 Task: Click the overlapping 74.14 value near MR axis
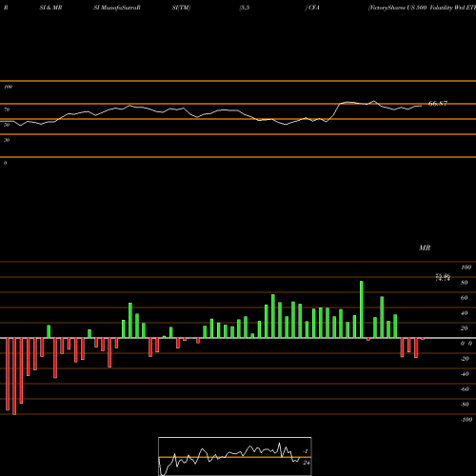click(443, 278)
